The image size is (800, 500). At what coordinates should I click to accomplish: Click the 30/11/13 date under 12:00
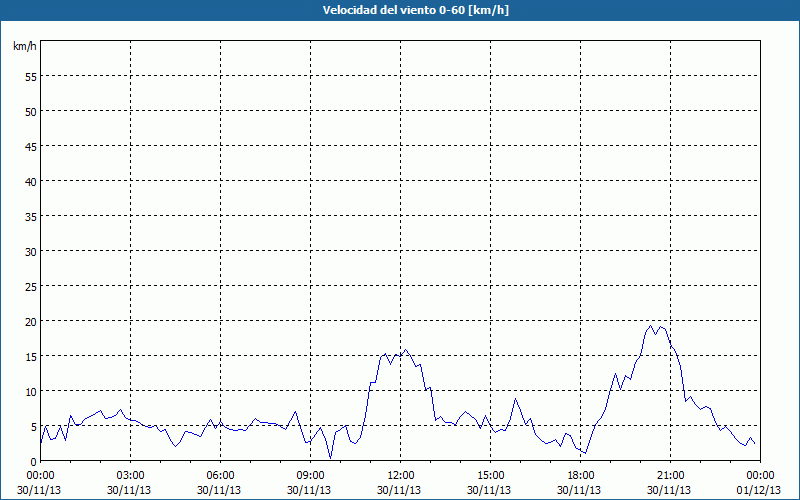coord(399,490)
